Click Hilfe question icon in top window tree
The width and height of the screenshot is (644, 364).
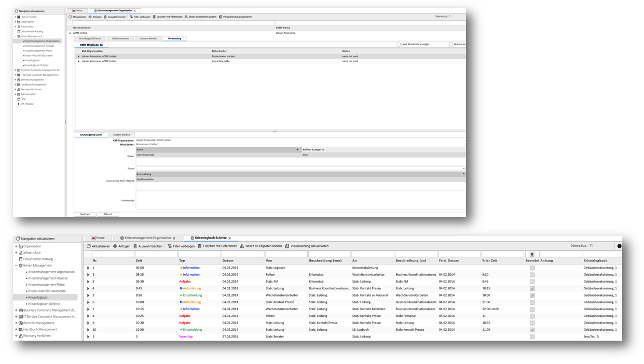pos(19,99)
